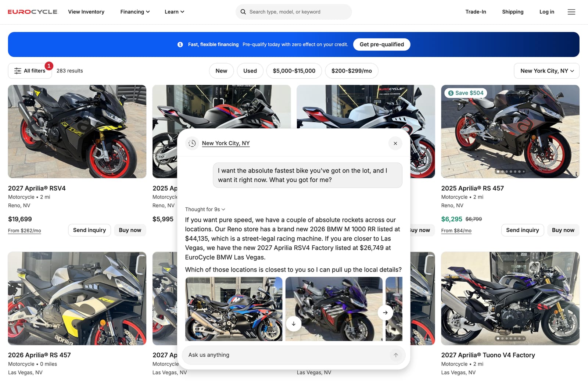Click the crossed-out $6,799 price

click(473, 219)
